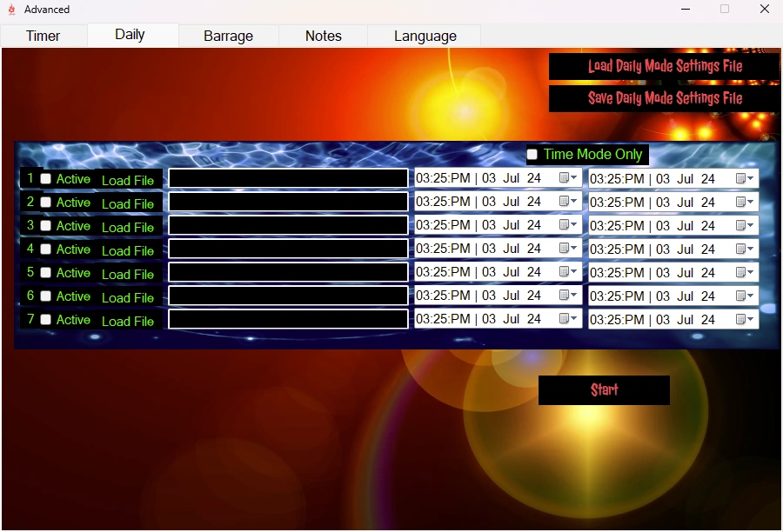Open row 4 second date picker calendar icon
Viewport: 783px width, 532px height.
(745, 249)
